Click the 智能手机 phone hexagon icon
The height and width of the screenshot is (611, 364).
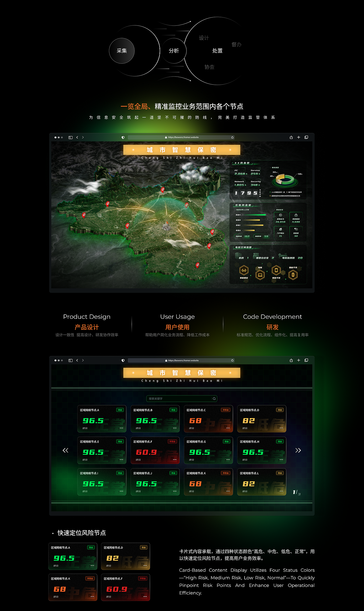coord(276,270)
